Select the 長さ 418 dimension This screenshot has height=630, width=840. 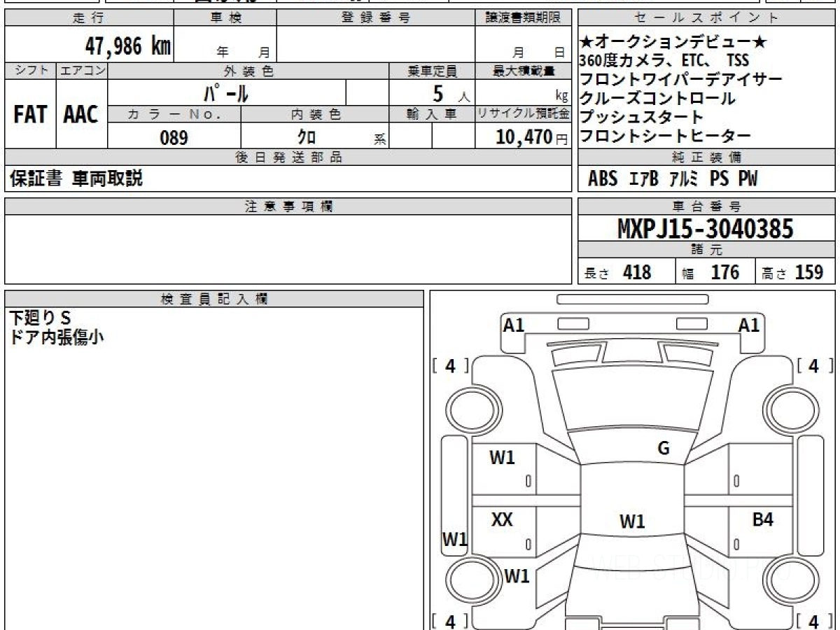pyautogui.click(x=617, y=272)
